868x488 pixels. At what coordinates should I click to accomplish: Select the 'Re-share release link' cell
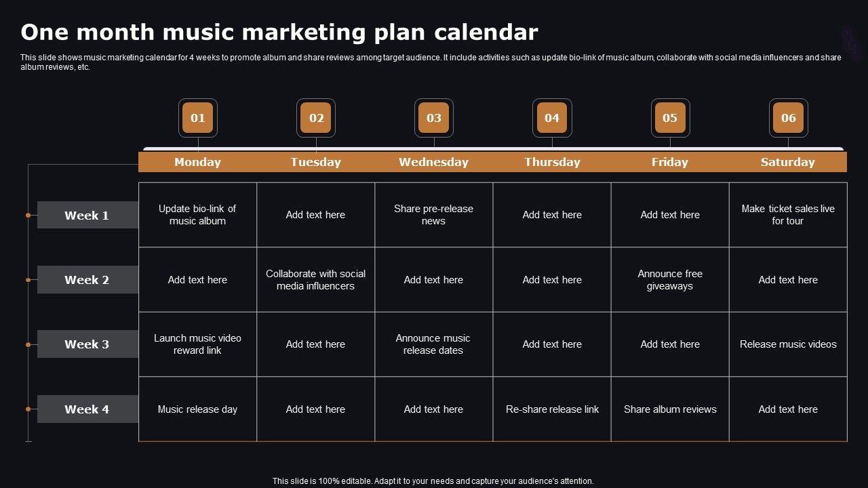(x=552, y=409)
